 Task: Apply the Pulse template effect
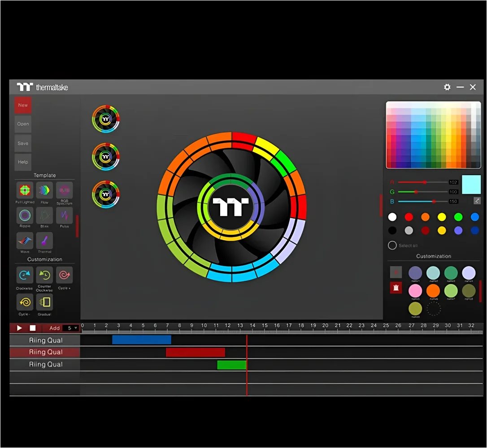click(x=64, y=215)
